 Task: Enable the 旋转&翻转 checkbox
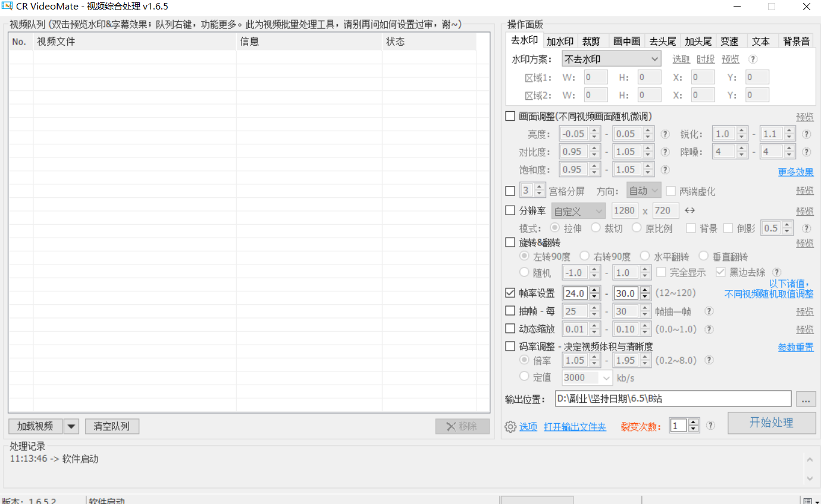point(510,242)
